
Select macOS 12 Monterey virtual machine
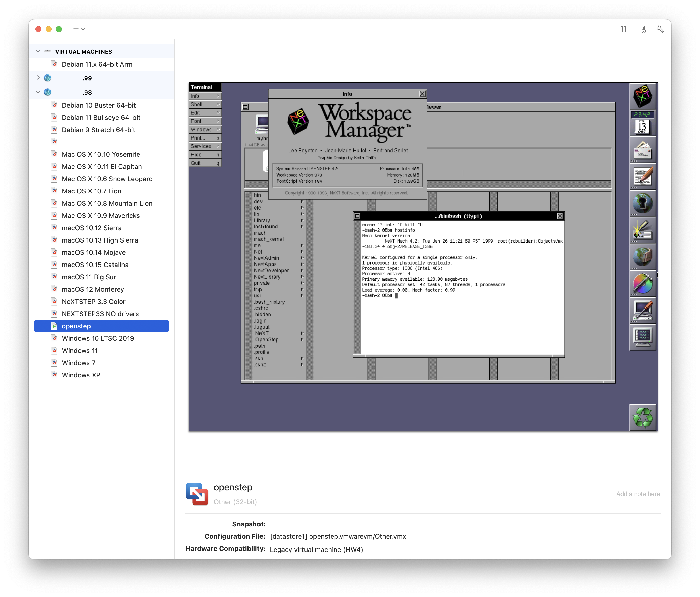(x=93, y=289)
